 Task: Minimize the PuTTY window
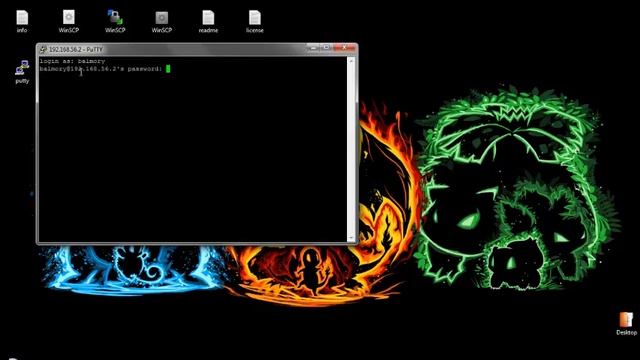coord(313,48)
